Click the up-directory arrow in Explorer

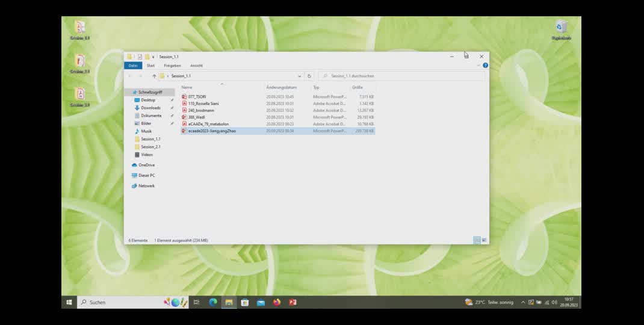(154, 76)
